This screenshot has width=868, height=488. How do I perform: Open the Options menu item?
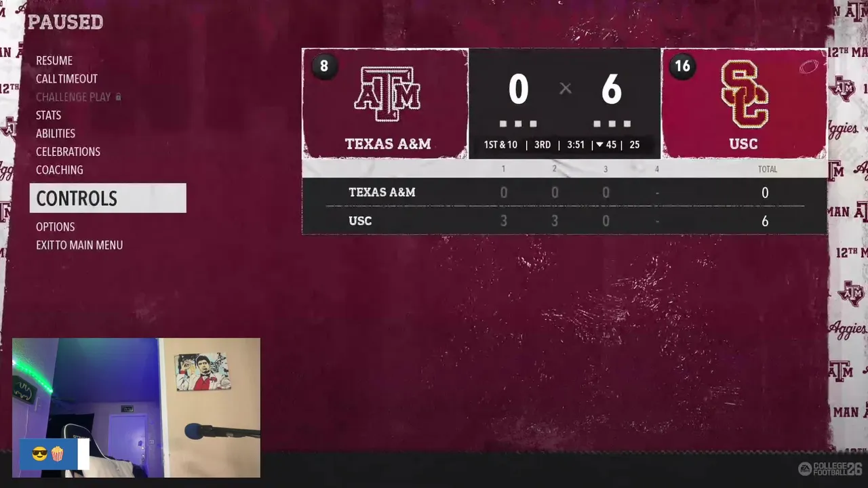(56, 227)
